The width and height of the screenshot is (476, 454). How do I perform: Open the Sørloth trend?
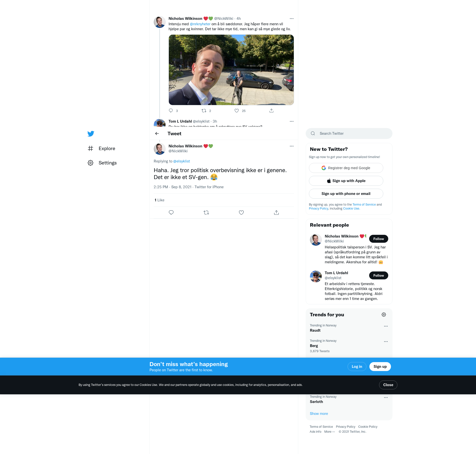(x=349, y=400)
